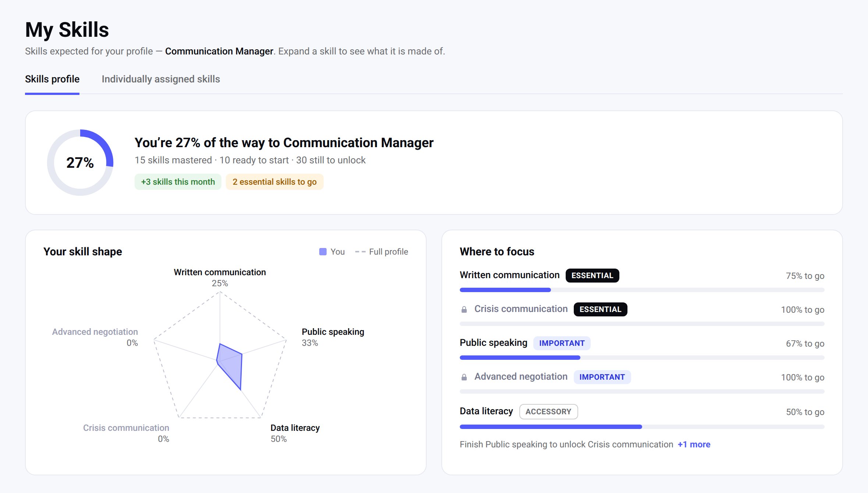Click the lock icon beside Advanced negotiation
Image resolution: width=868 pixels, height=493 pixels.
click(464, 377)
